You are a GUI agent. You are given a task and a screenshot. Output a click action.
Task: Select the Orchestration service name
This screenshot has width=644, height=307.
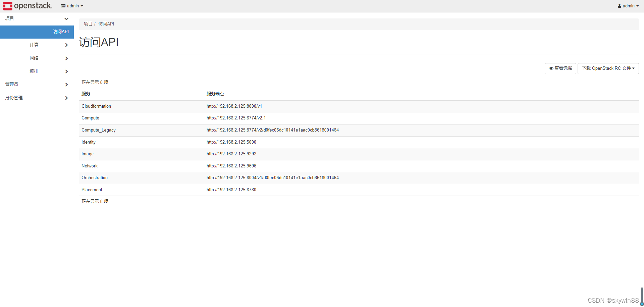click(95, 178)
